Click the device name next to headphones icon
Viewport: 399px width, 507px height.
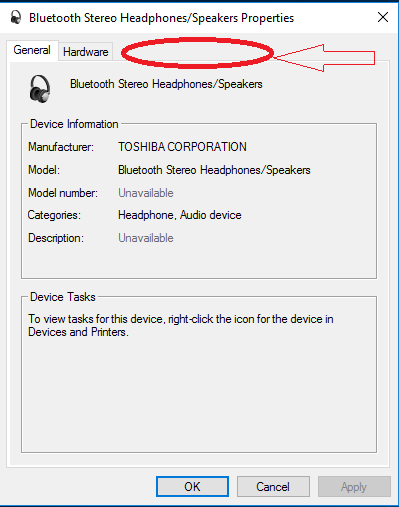pyautogui.click(x=166, y=84)
